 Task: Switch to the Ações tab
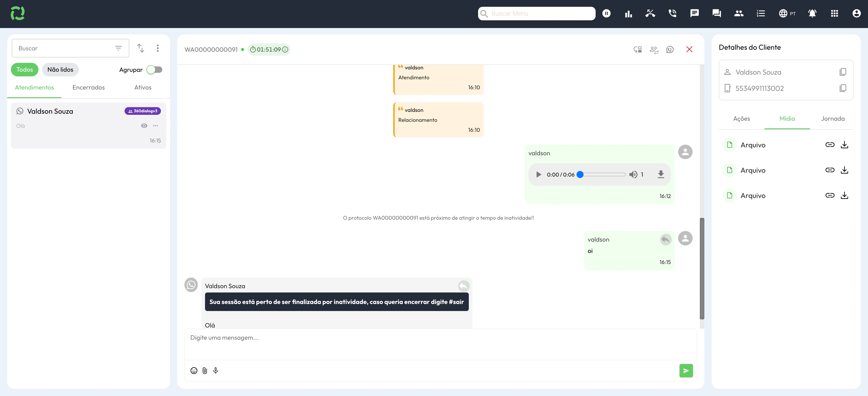(741, 119)
